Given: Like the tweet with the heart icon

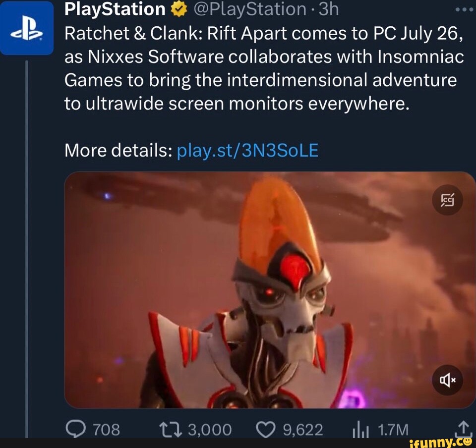Looking at the screenshot, I should coord(266,430).
